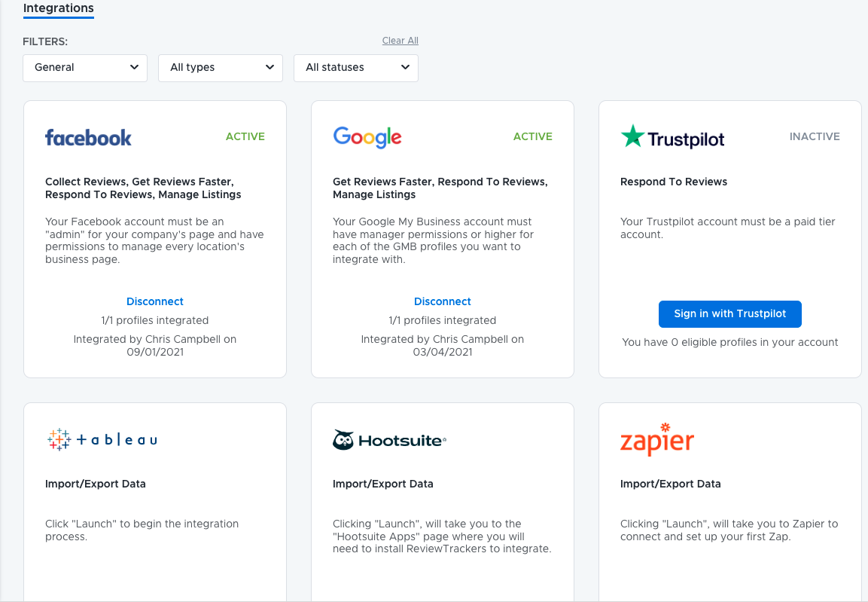Click the Clear All filters link
Image resolution: width=868 pixels, height=602 pixels.
pos(400,41)
